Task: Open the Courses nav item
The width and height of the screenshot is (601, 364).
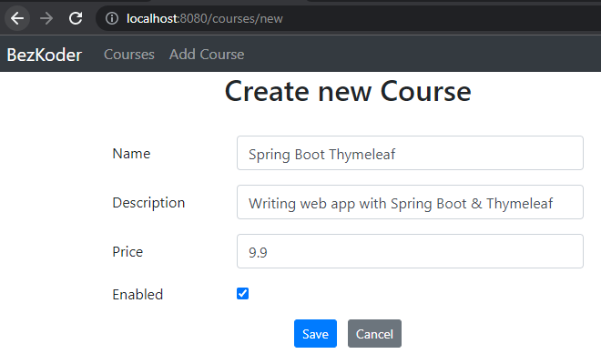Action: [129, 55]
